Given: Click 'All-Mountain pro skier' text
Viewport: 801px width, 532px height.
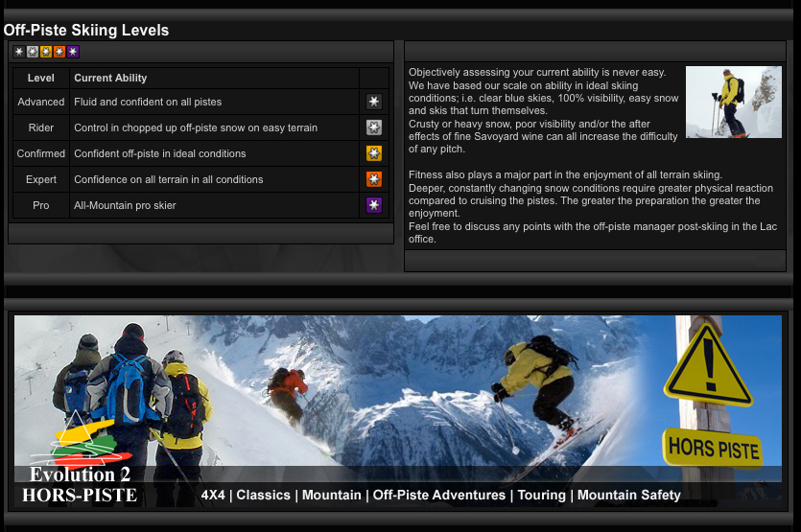Looking at the screenshot, I should [125, 205].
